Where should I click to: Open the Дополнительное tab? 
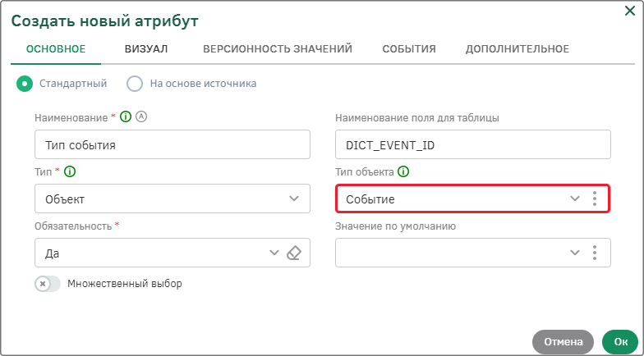(517, 49)
